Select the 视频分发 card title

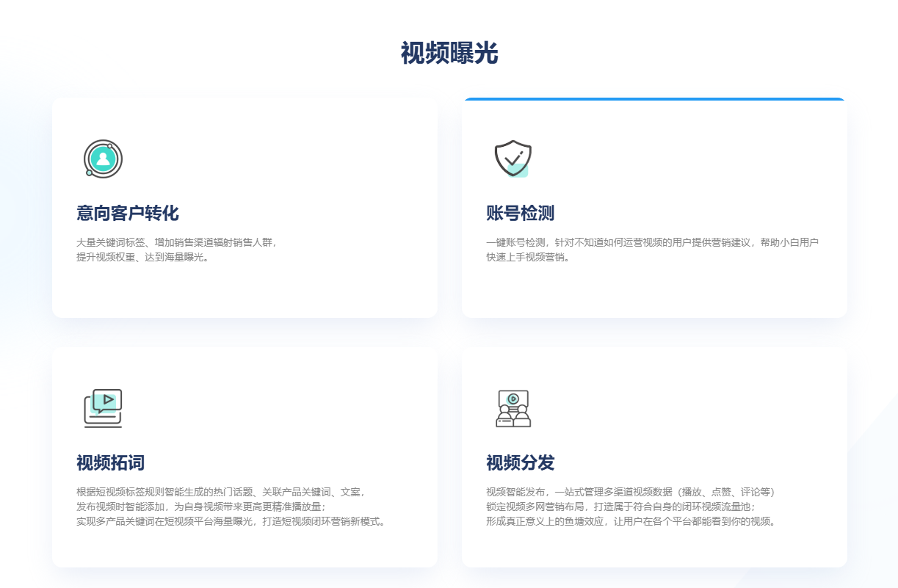click(520, 463)
